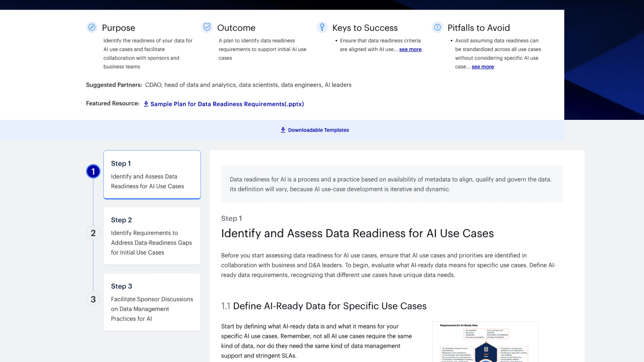The image size is (644, 362).
Task: Click download icon next to Downloadable Templates
Action: 283,130
